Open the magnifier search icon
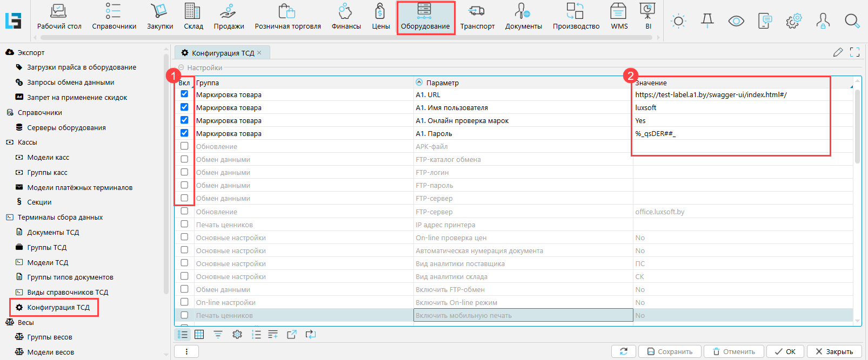The width and height of the screenshot is (868, 360). click(852, 21)
